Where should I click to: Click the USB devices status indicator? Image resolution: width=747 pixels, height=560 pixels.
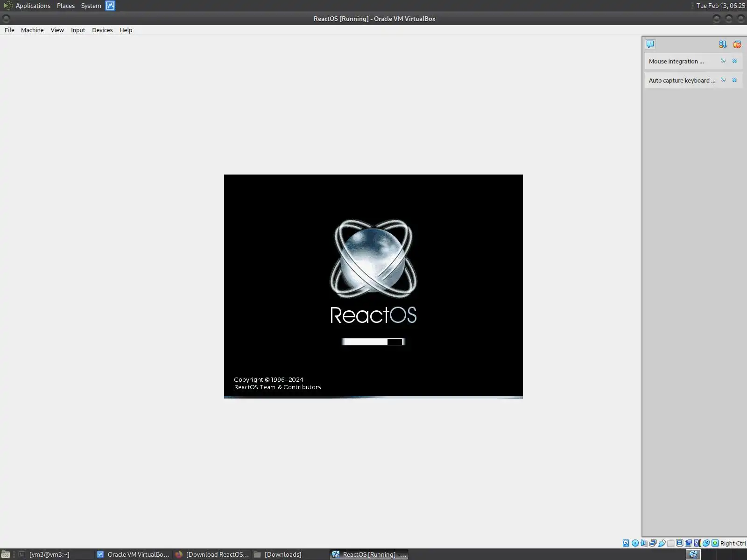click(662, 543)
